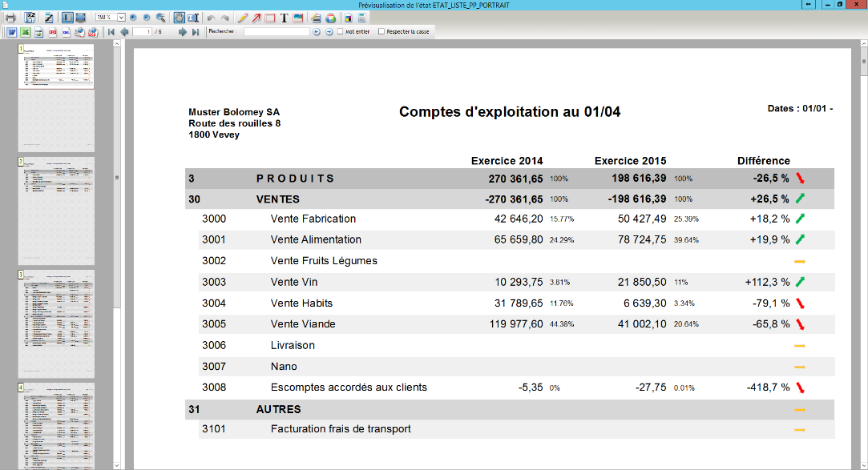Activate the text selection tool
868x470 pixels.
(192, 18)
